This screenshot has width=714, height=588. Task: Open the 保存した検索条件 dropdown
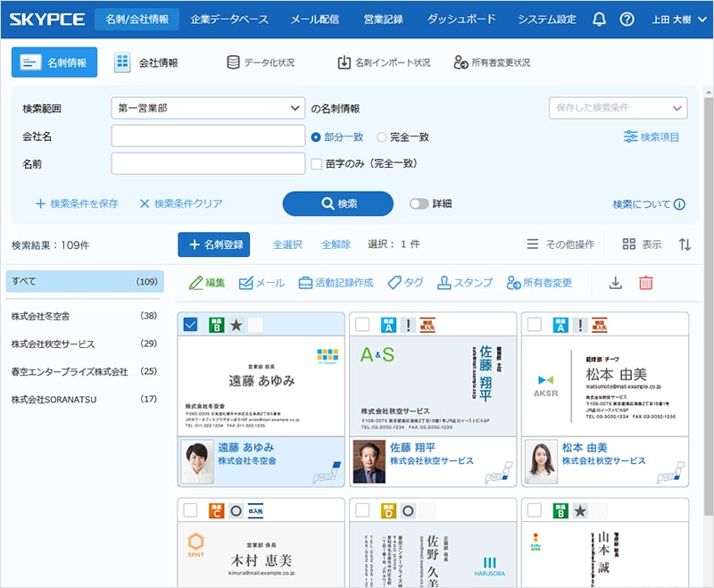point(618,108)
